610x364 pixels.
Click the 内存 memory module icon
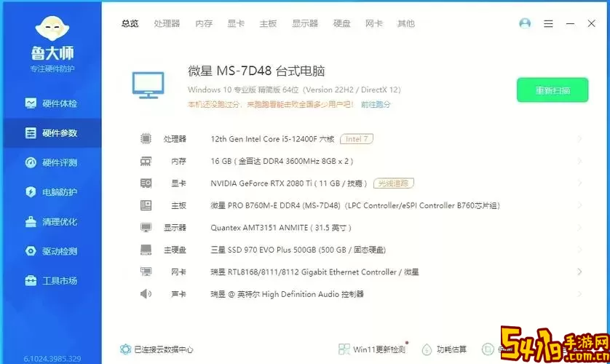(146, 161)
